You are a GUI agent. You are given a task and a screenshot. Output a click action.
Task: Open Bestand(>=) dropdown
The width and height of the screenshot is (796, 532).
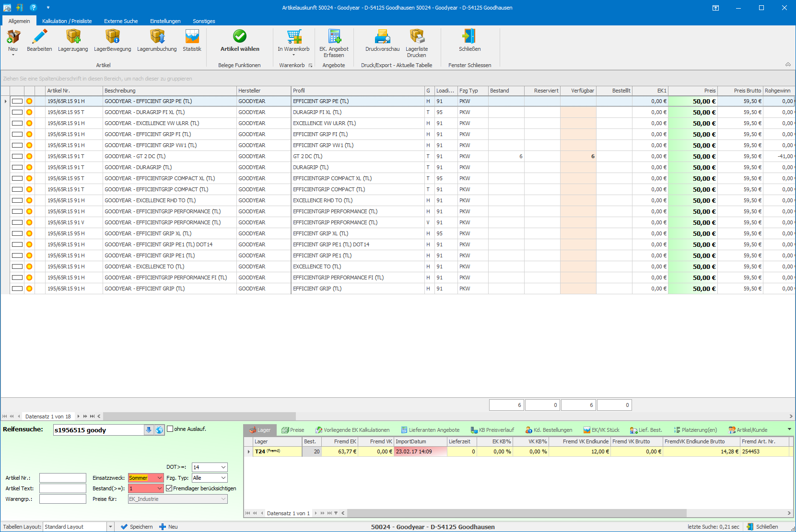point(160,488)
